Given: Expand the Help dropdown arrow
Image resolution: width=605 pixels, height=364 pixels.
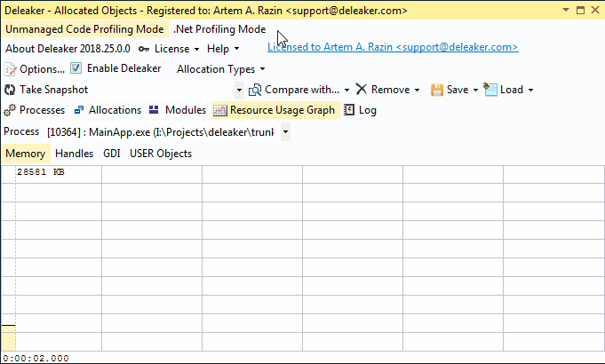Looking at the screenshot, I should pyautogui.click(x=237, y=49).
